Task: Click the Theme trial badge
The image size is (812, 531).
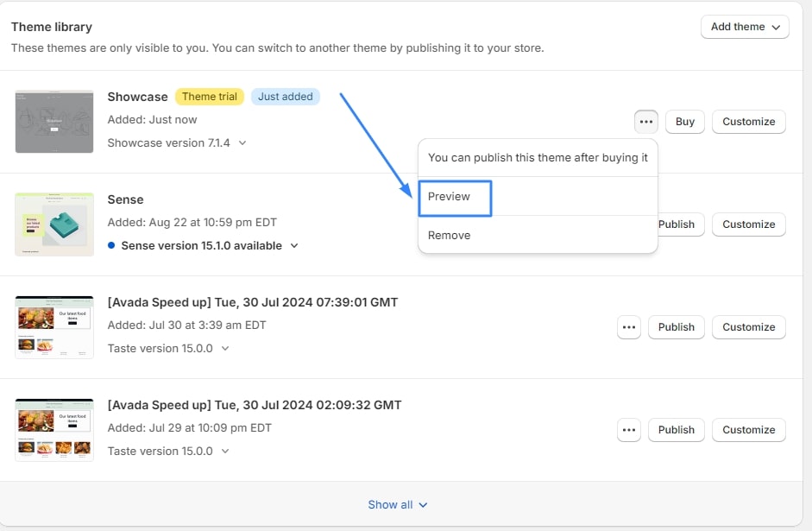Action: pyautogui.click(x=209, y=97)
